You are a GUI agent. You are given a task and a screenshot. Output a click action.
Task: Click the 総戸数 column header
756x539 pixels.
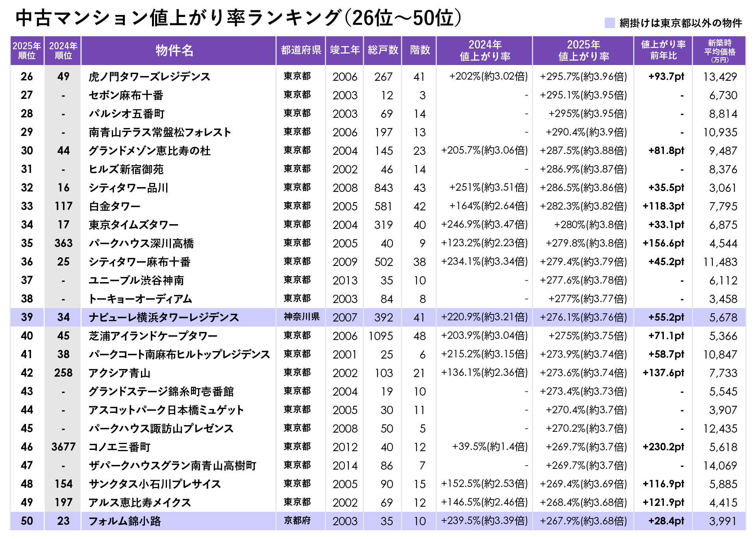[383, 50]
